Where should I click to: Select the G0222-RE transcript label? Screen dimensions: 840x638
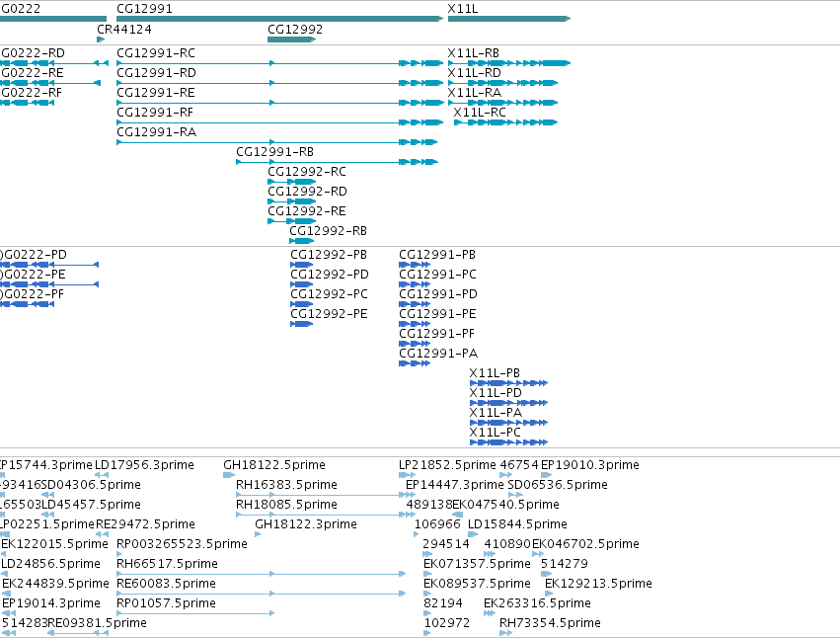click(x=33, y=73)
